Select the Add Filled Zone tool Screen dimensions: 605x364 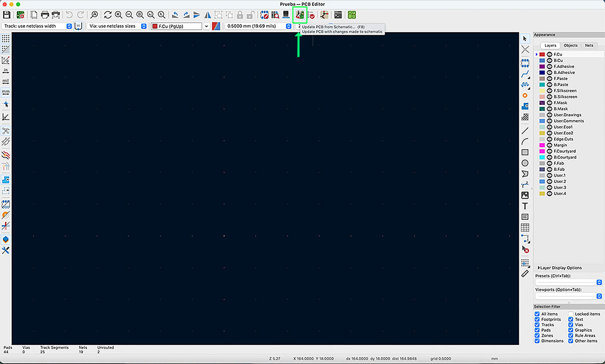[x=525, y=106]
